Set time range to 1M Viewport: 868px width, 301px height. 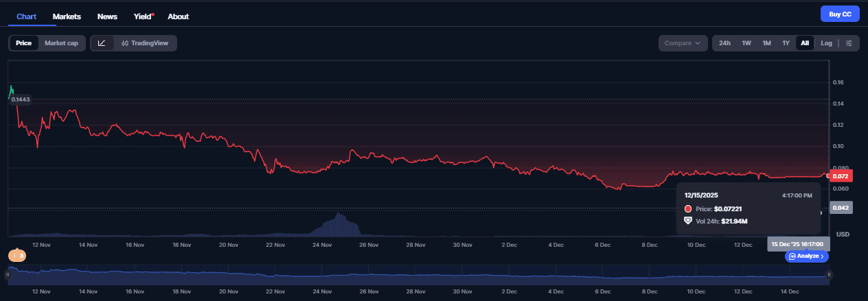(x=766, y=43)
